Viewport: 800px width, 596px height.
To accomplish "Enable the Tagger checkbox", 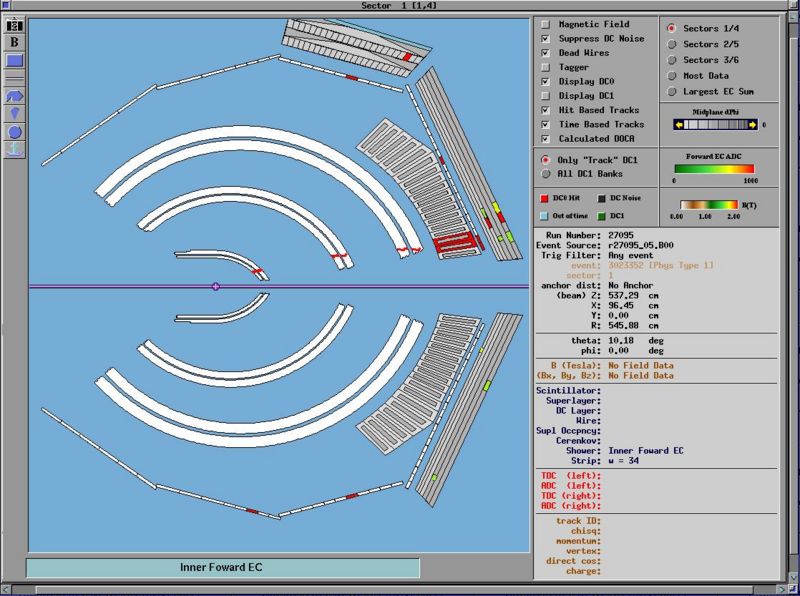I will [545, 67].
